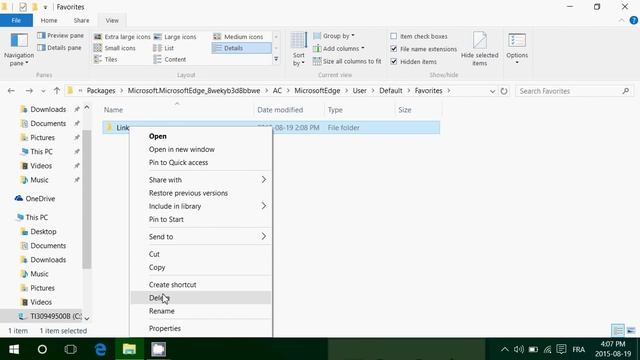
Task: Open Task View on the taskbar
Action: pos(71,349)
